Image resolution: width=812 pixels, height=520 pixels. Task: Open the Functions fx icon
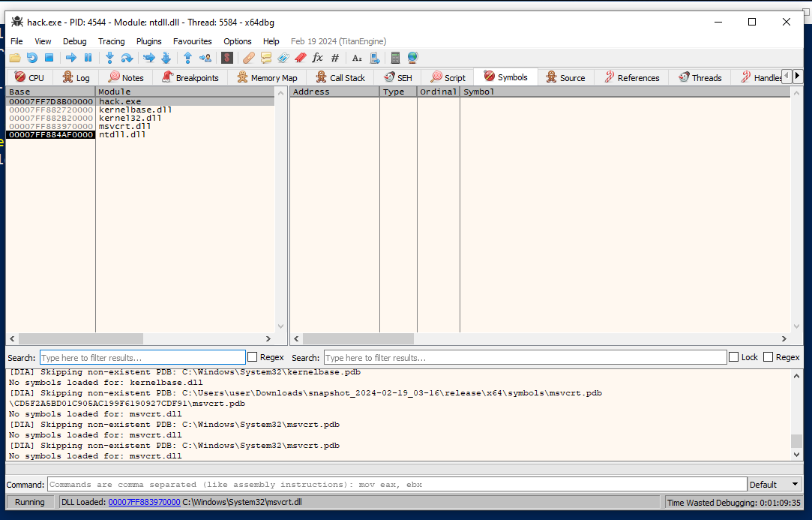(x=317, y=58)
